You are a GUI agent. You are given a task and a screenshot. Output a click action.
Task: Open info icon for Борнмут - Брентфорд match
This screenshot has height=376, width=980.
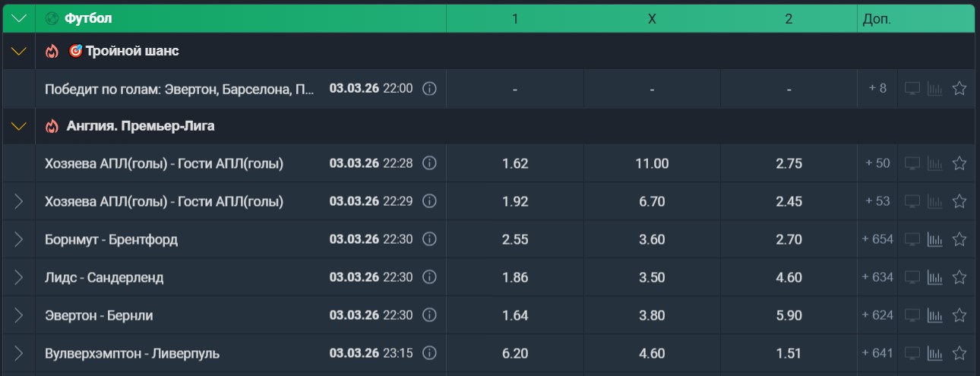point(429,239)
